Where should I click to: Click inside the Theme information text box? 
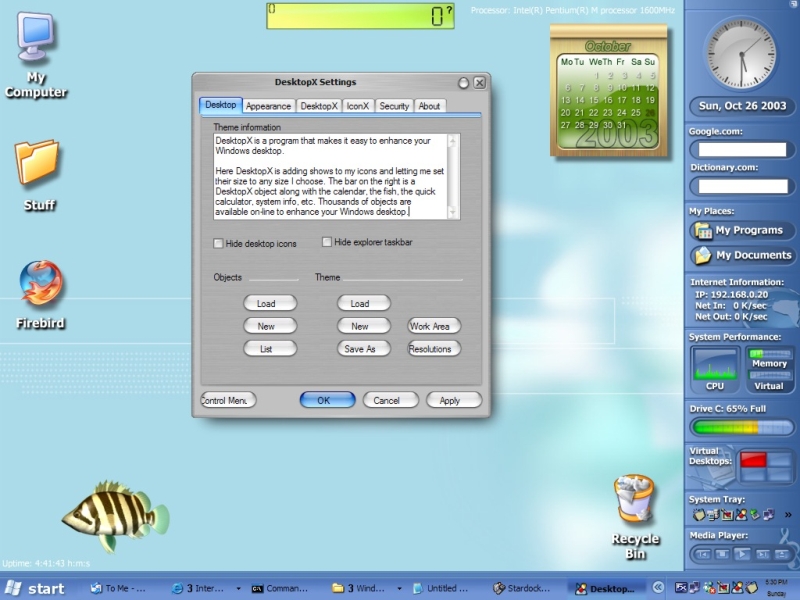pos(331,177)
